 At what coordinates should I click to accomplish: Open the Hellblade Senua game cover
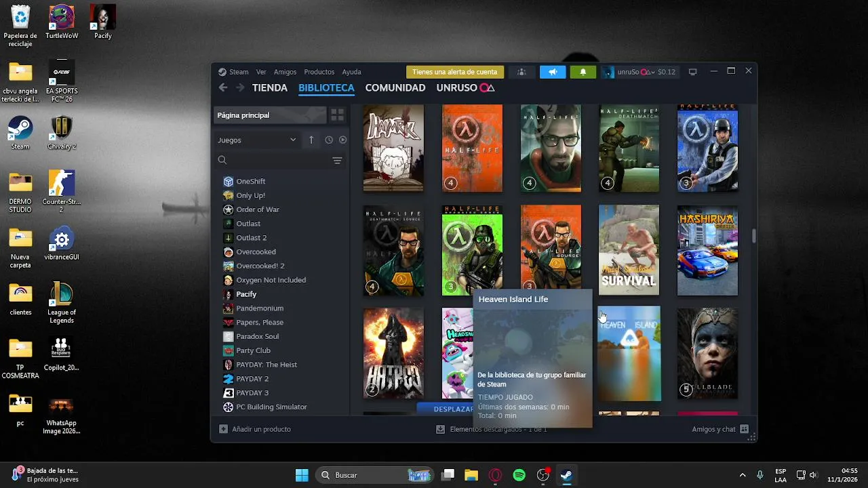pos(707,354)
